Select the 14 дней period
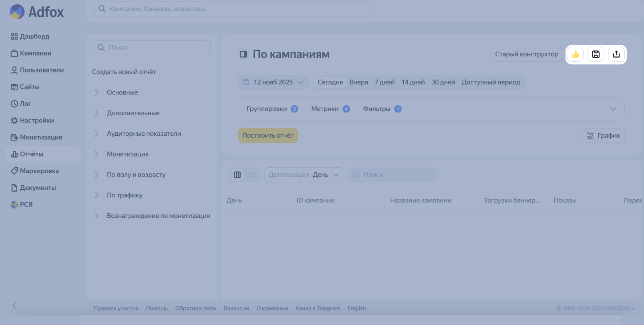This screenshot has height=325, width=644. (413, 82)
